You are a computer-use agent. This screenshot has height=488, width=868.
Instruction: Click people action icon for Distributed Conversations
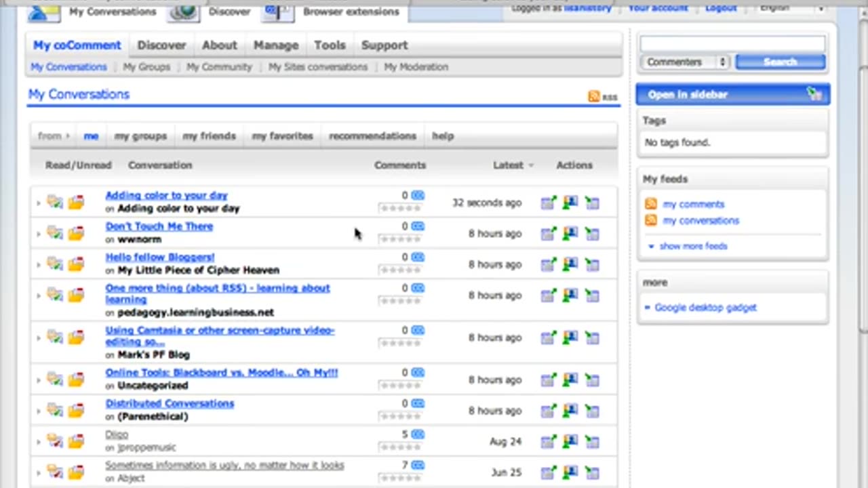coord(570,411)
